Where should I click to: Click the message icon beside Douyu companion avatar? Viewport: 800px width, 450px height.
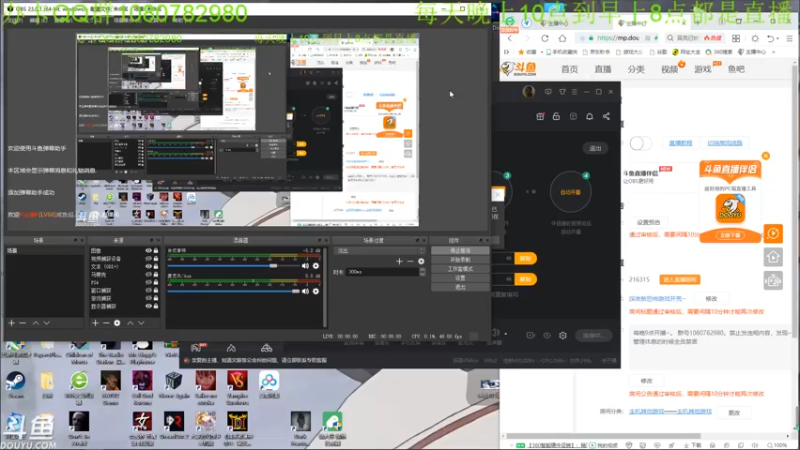pos(548,92)
